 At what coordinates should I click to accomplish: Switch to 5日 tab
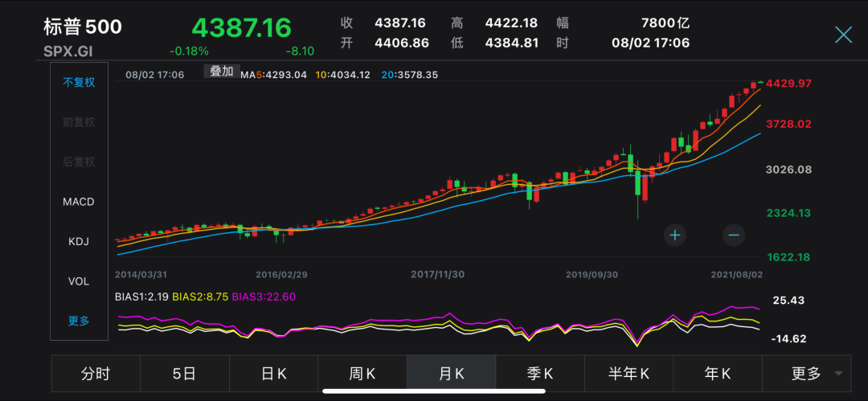[184, 374]
